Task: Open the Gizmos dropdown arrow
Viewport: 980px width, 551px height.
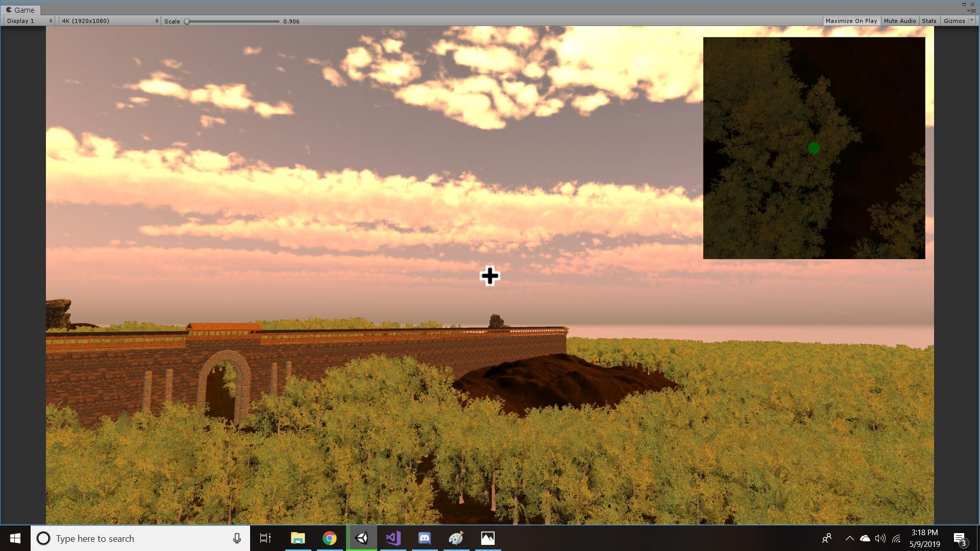Action: point(971,21)
